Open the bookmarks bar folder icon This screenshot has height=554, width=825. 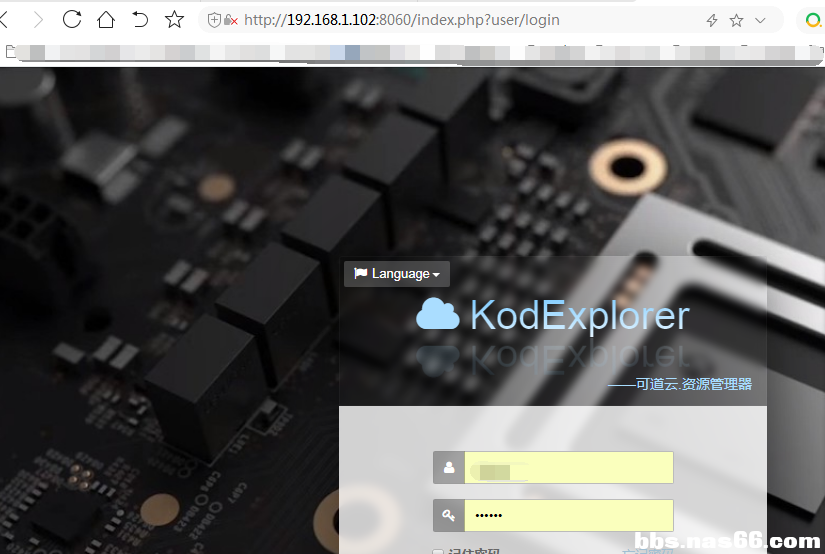11,51
